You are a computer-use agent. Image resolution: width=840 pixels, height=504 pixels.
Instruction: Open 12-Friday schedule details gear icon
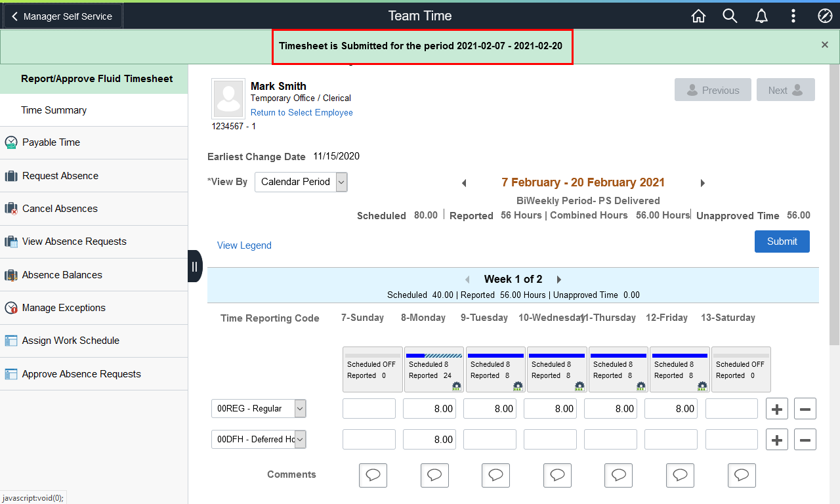tap(702, 386)
